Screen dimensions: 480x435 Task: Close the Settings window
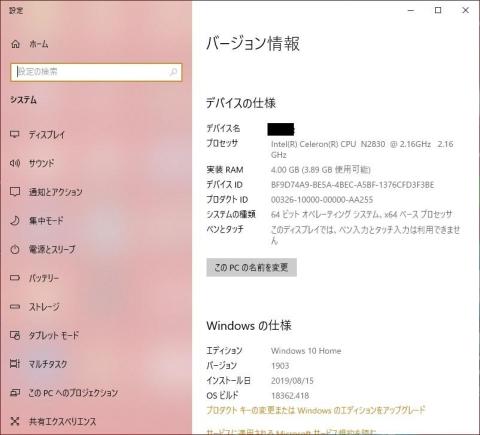(466, 10)
